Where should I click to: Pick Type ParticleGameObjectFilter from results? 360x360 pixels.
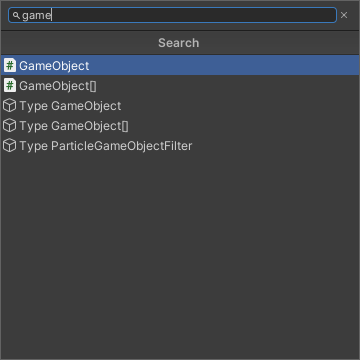tap(180, 146)
